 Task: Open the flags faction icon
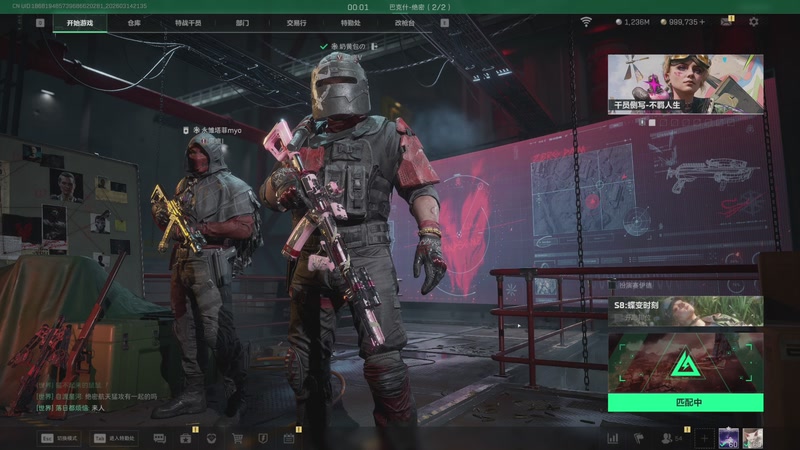click(638, 438)
